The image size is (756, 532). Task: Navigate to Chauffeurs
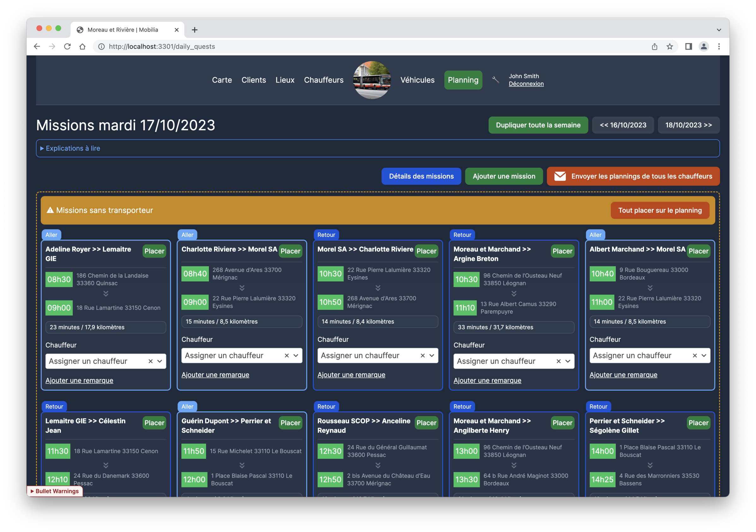[324, 80]
